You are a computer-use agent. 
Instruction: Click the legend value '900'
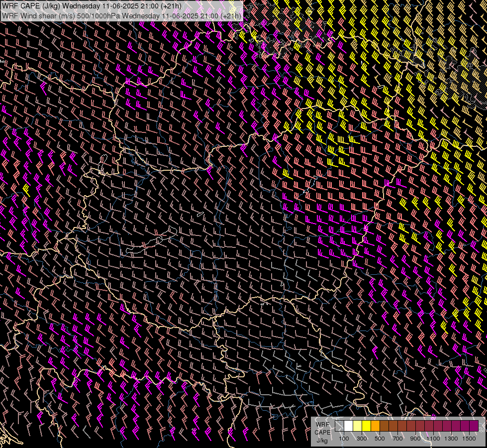click(x=415, y=439)
